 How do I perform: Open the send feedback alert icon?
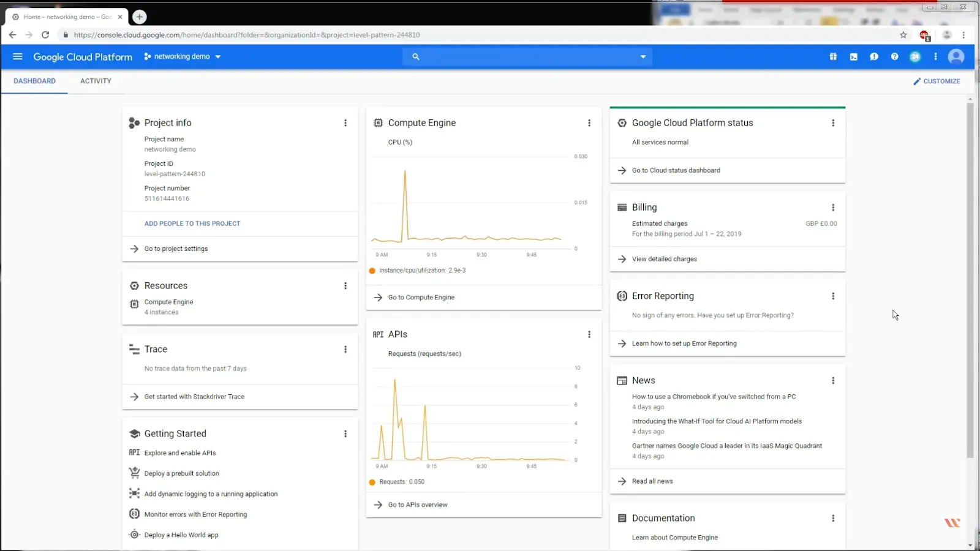tap(874, 56)
